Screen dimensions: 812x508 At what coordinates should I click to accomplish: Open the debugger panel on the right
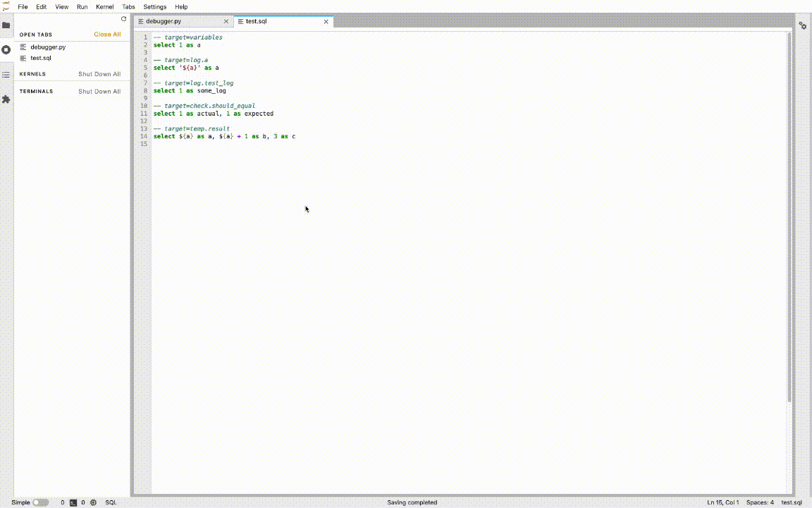pyautogui.click(x=803, y=25)
